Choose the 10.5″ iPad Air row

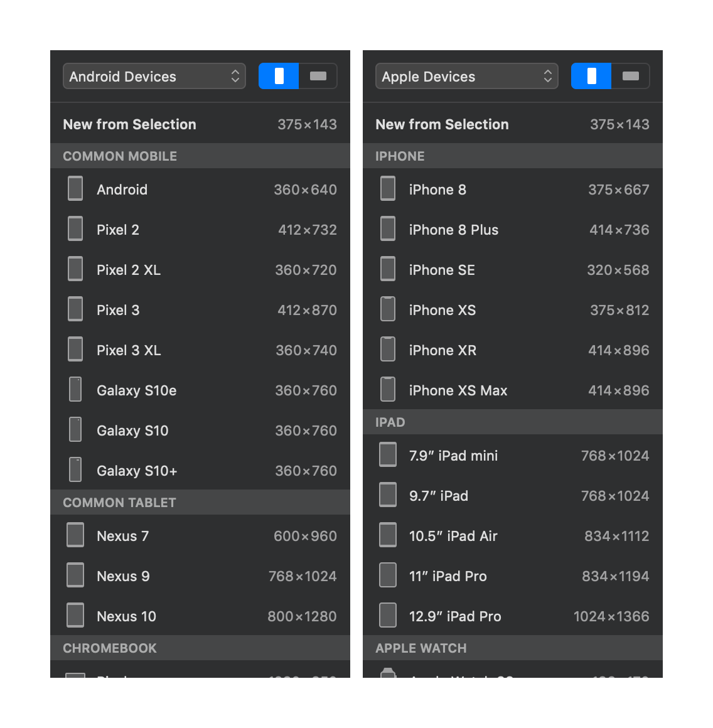tap(512, 536)
